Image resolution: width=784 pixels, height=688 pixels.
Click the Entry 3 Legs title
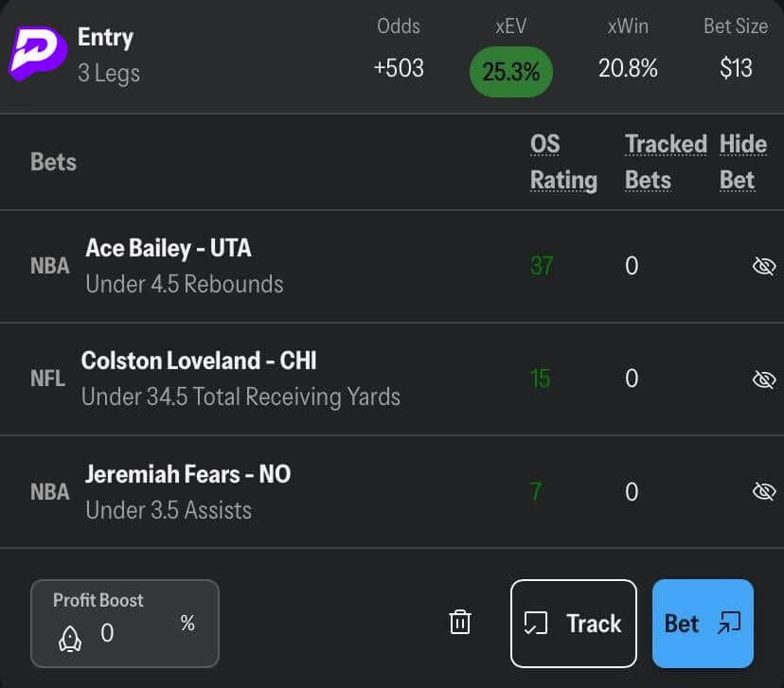pyautogui.click(x=108, y=54)
